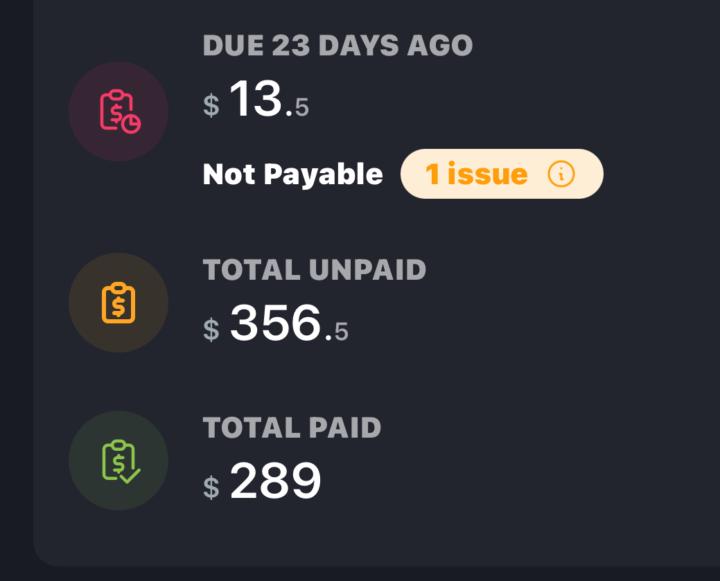This screenshot has height=581, width=720.
Task: Open the green total paid checkmark icon
Action: (118, 460)
